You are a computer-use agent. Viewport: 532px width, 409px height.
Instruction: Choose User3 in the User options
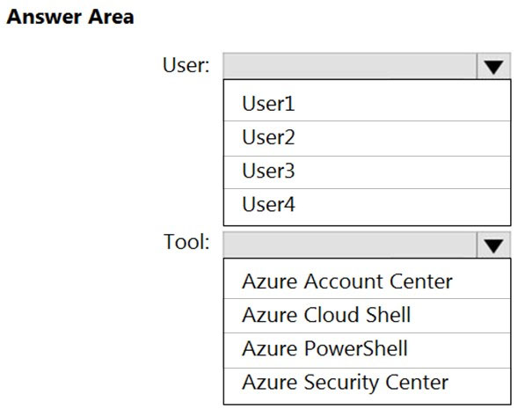[x=268, y=172]
